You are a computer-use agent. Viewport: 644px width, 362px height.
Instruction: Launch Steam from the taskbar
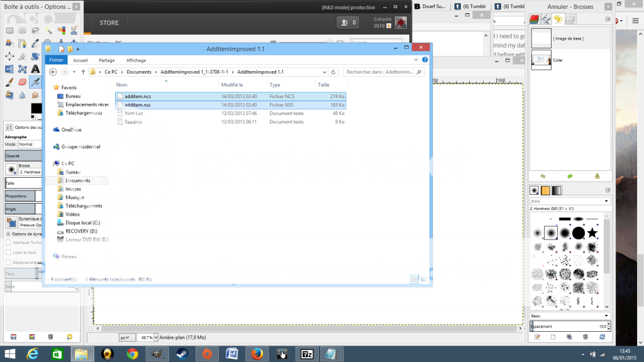click(x=181, y=354)
